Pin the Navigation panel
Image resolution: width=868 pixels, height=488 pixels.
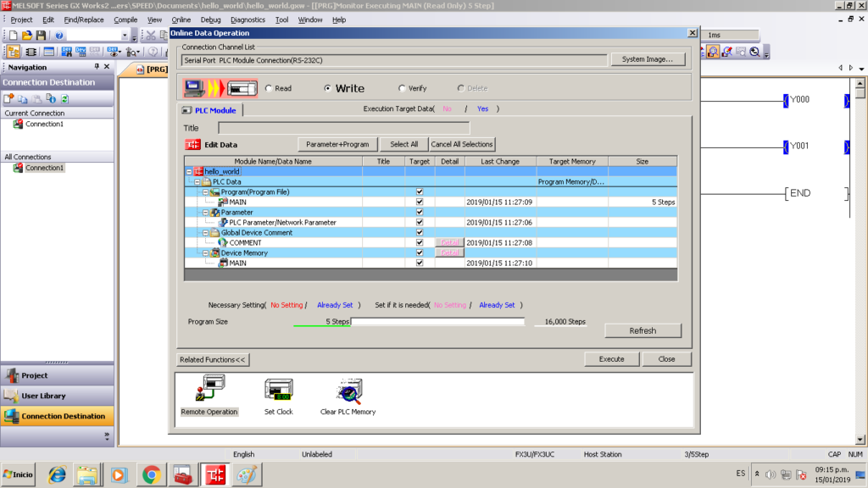point(97,66)
